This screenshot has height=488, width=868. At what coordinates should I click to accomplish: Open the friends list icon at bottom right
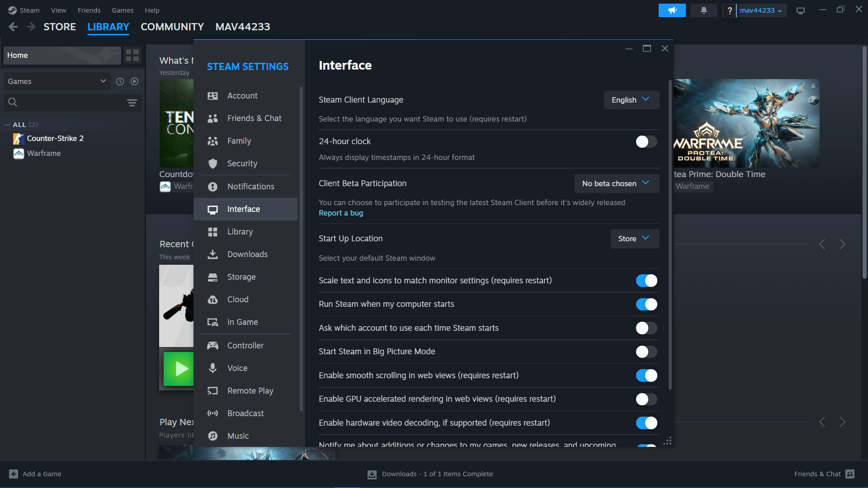coord(850,474)
